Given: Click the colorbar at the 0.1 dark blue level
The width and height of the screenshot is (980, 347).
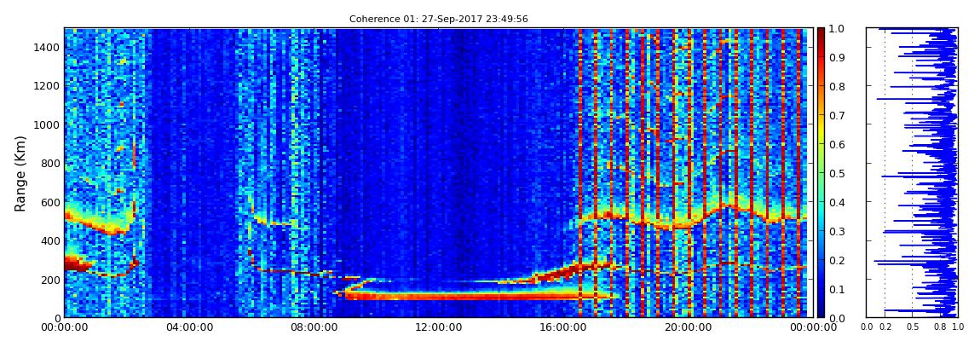Looking at the screenshot, I should pos(820,289).
